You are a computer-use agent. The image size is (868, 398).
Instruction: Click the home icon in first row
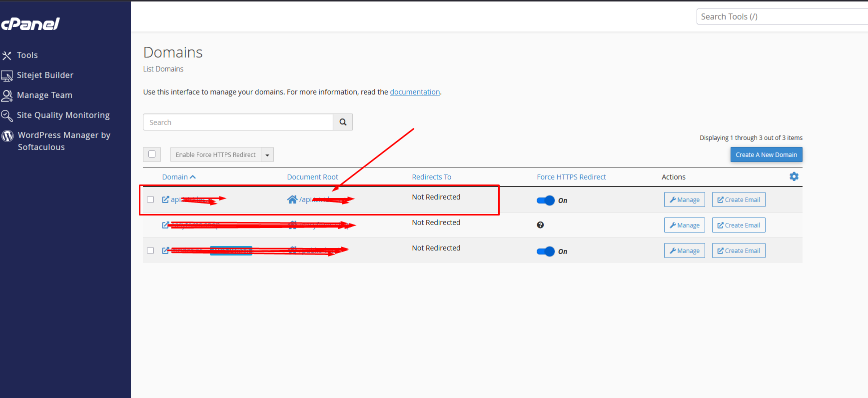(x=292, y=199)
